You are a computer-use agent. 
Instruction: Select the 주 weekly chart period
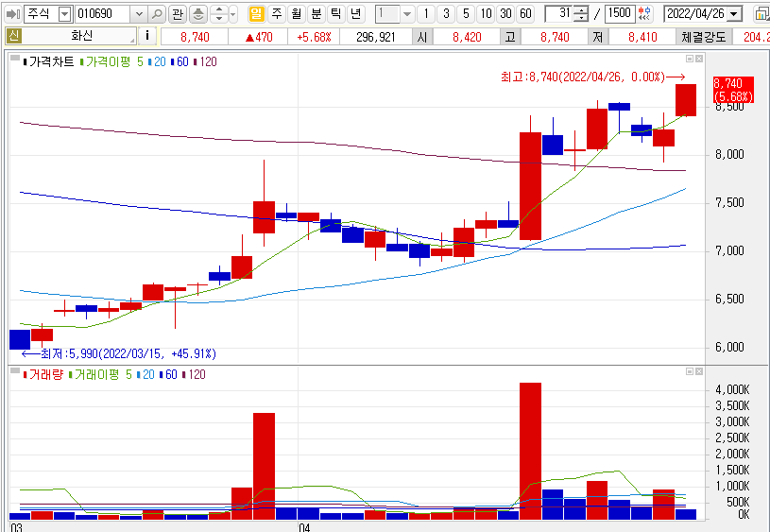pyautogui.click(x=277, y=14)
